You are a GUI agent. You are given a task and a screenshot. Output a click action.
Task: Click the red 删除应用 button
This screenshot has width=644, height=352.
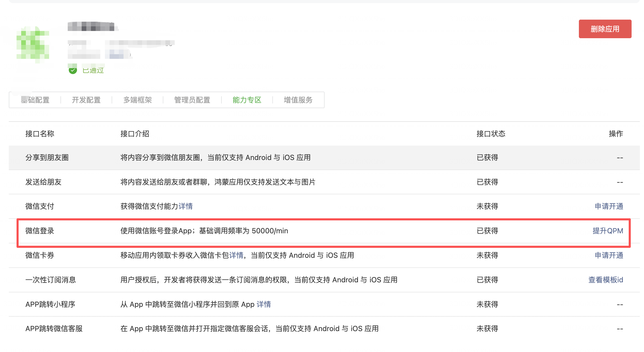(x=605, y=29)
